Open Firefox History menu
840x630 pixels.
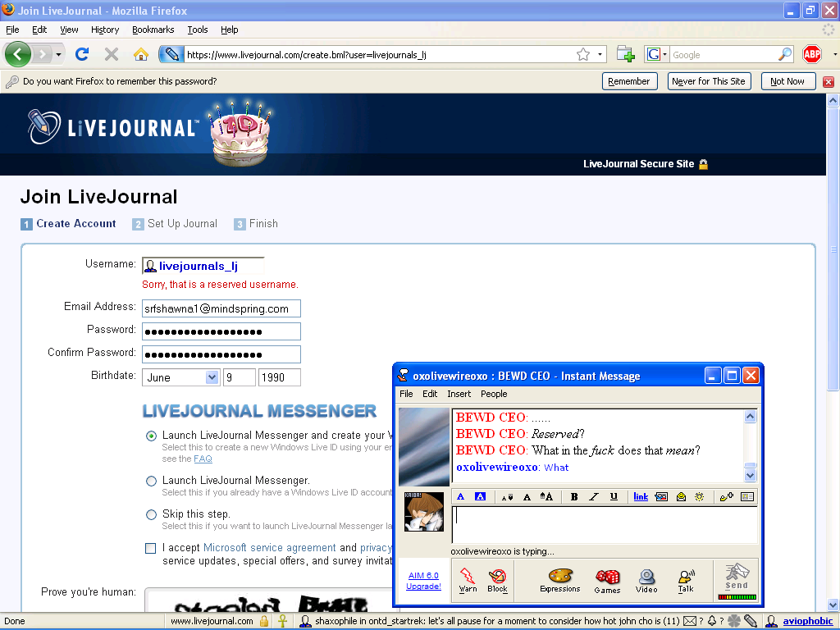tap(105, 30)
